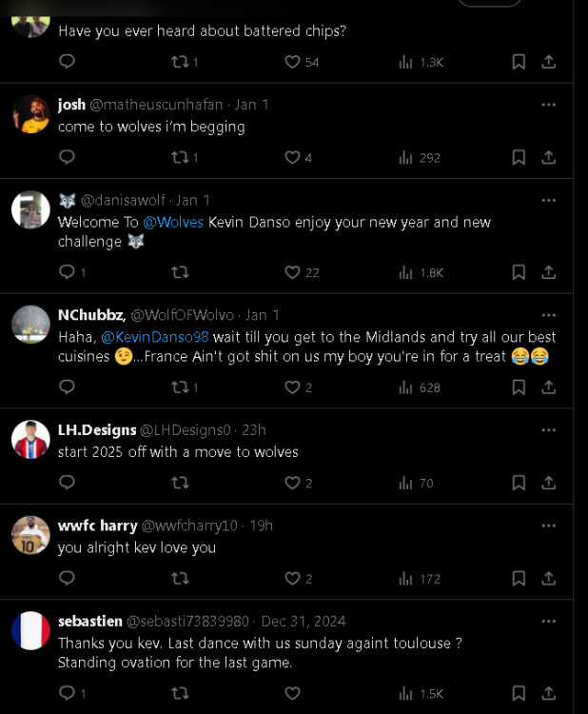588x714 pixels.
Task: Open LH.Designs' profile picture
Action: [30, 439]
